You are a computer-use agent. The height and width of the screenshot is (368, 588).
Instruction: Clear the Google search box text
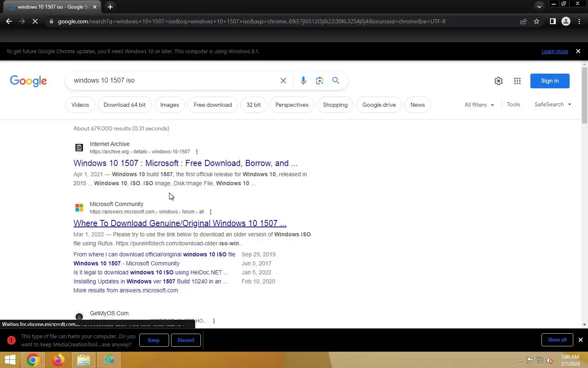tap(283, 81)
